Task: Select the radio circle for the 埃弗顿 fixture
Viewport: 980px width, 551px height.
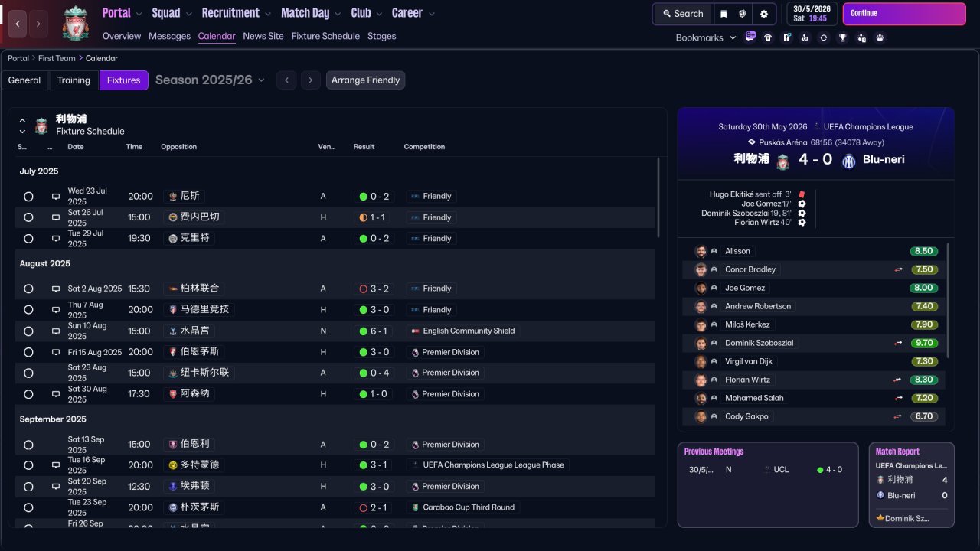Action: pyautogui.click(x=28, y=487)
